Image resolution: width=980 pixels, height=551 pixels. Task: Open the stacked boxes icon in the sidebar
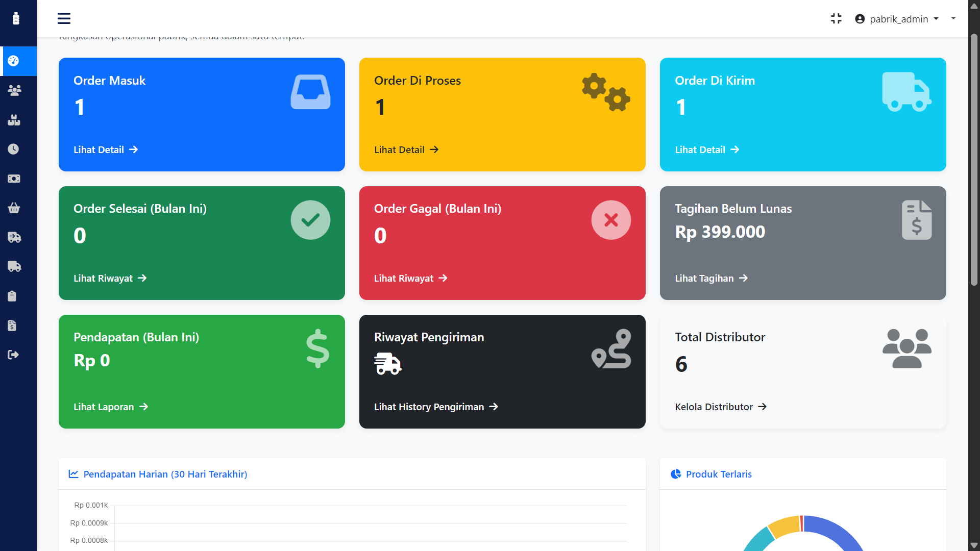(x=14, y=120)
